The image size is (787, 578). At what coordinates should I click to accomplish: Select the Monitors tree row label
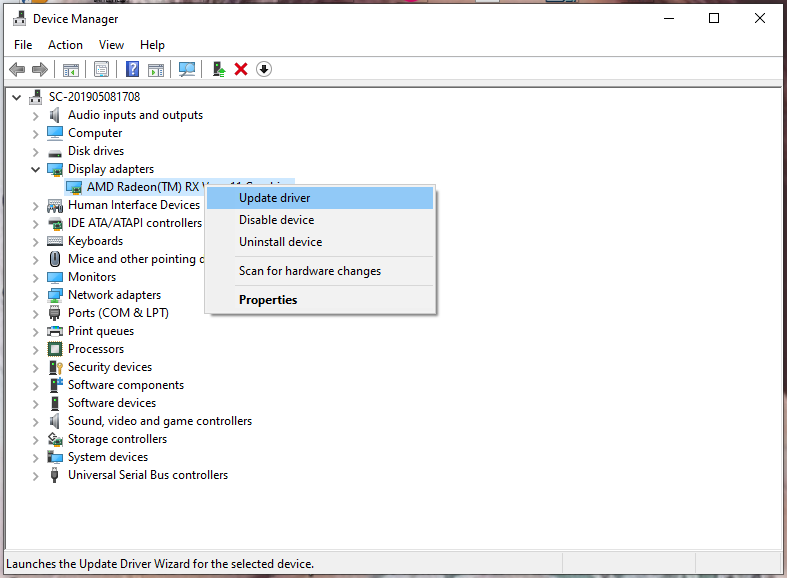(92, 277)
